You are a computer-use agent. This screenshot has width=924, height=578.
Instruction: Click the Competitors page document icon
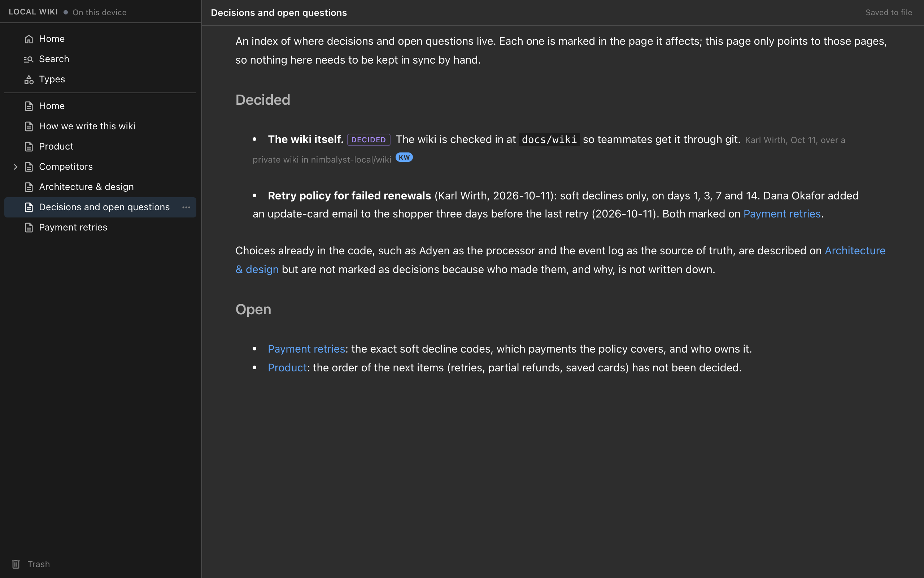pyautogui.click(x=29, y=167)
